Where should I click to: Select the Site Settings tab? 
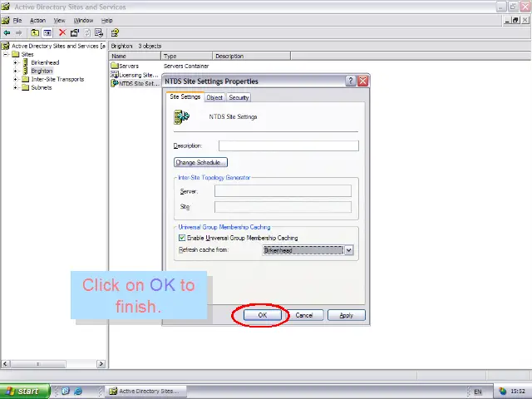click(185, 96)
